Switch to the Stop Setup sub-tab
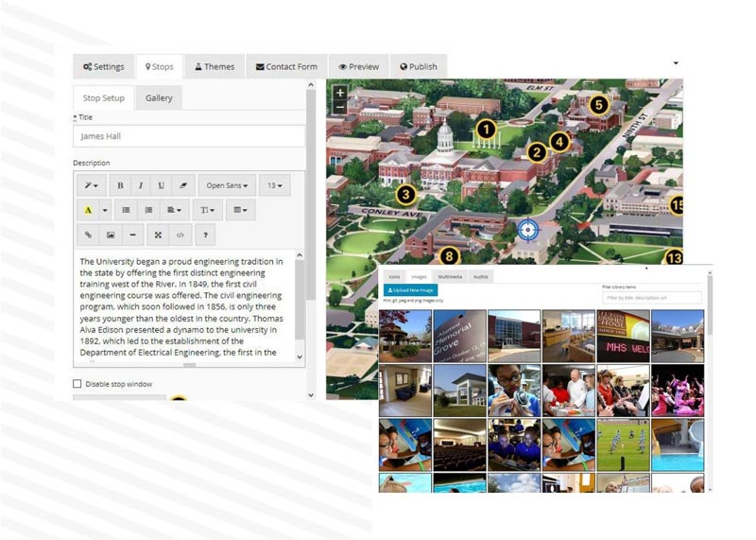This screenshot has width=756, height=540. point(104,98)
